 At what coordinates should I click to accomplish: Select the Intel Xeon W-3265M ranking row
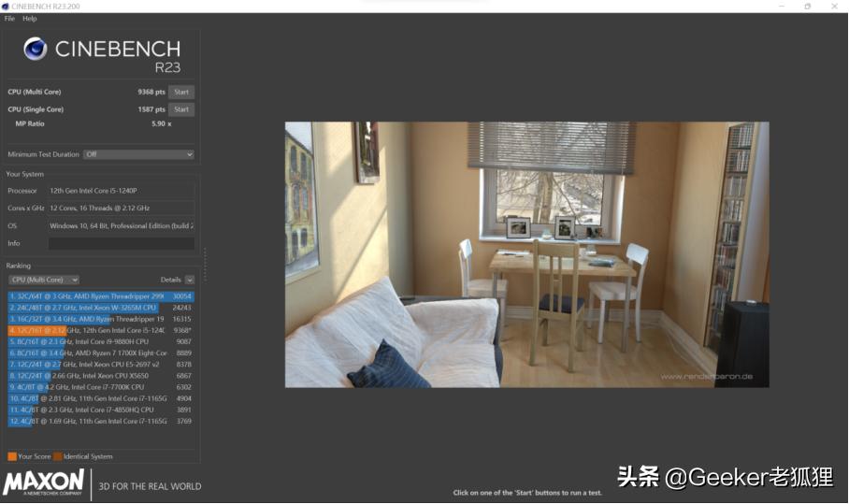[x=101, y=308]
